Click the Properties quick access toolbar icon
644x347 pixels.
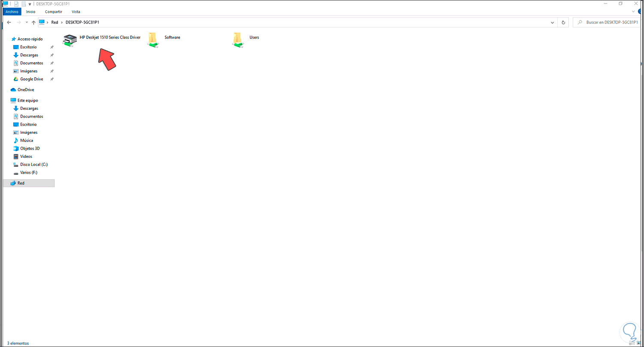[x=16, y=3]
